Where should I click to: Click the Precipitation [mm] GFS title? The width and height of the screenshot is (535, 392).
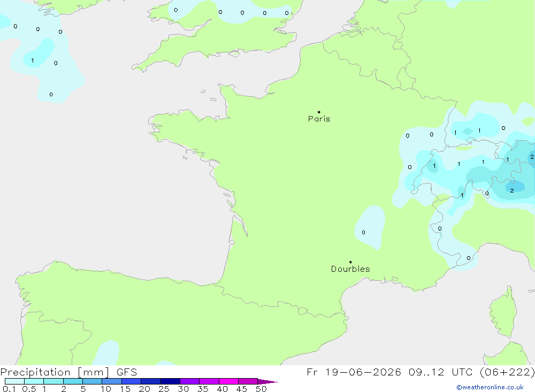[x=68, y=372]
